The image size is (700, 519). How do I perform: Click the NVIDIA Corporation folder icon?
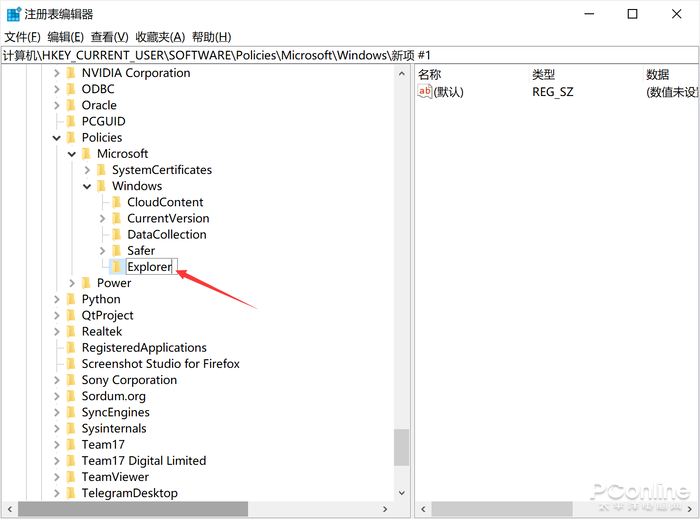(71, 73)
